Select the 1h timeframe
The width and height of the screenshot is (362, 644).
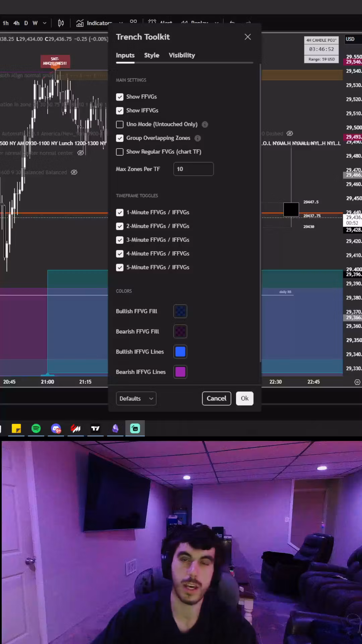[6, 23]
